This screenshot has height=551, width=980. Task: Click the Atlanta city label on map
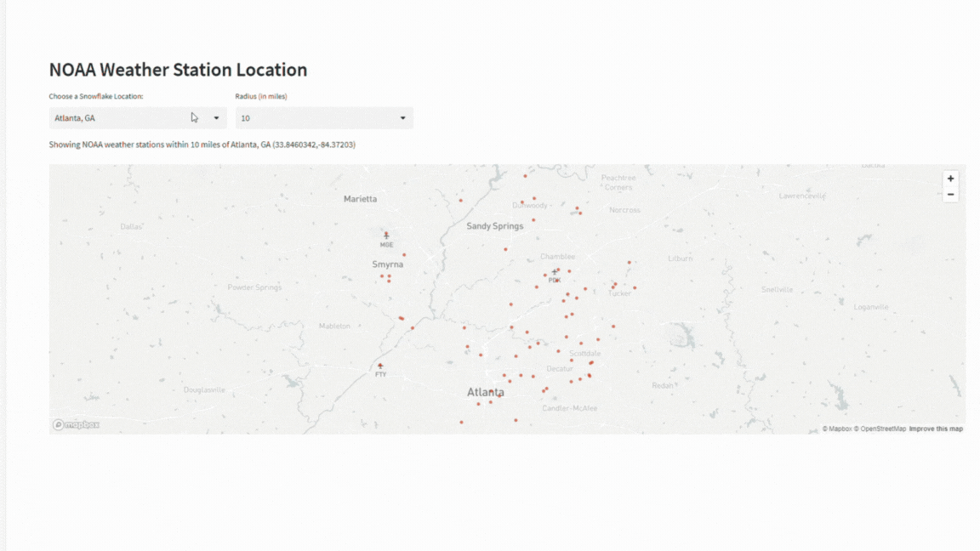pos(485,392)
